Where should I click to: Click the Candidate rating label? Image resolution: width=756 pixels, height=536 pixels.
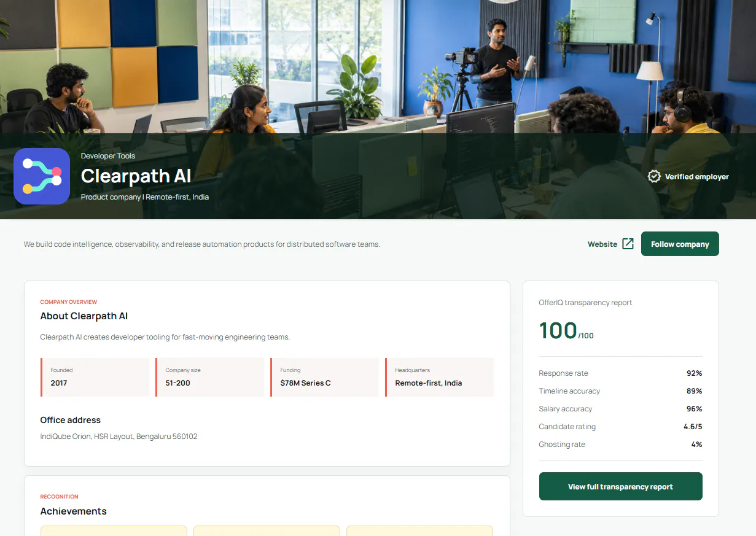(x=567, y=427)
